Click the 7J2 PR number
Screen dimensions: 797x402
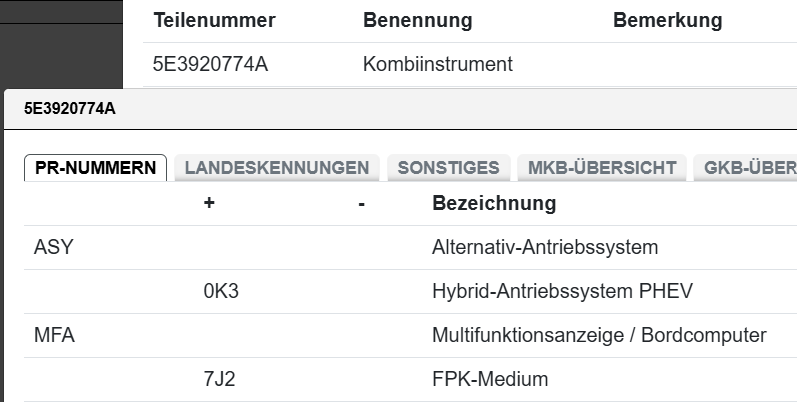[x=222, y=379]
